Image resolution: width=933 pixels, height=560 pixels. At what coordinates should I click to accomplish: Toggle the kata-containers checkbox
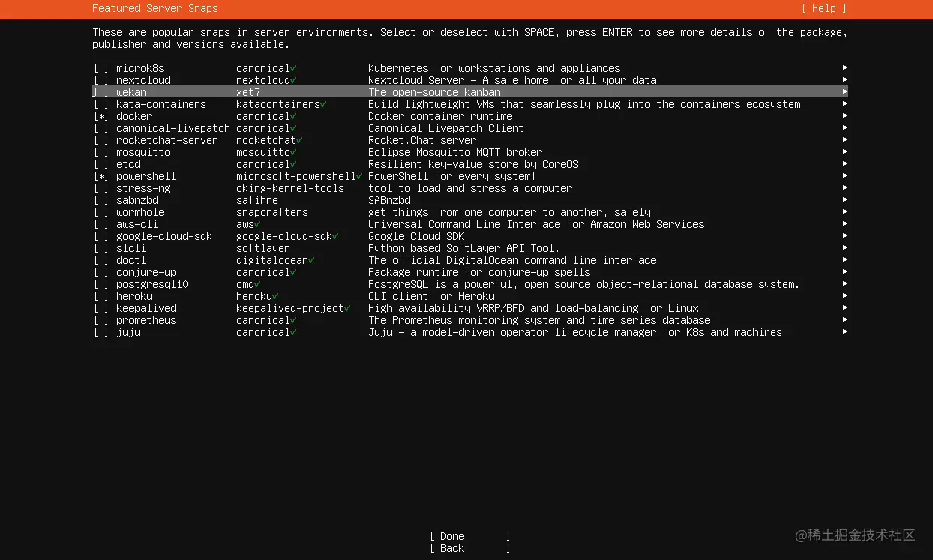pos(101,104)
